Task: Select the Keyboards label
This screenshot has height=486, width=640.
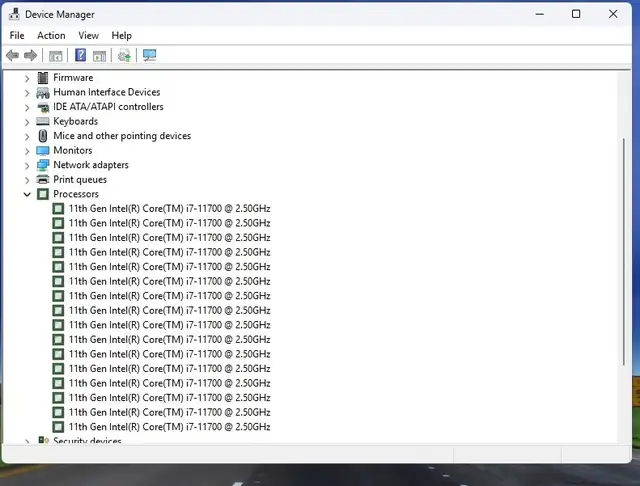Action: coord(76,121)
